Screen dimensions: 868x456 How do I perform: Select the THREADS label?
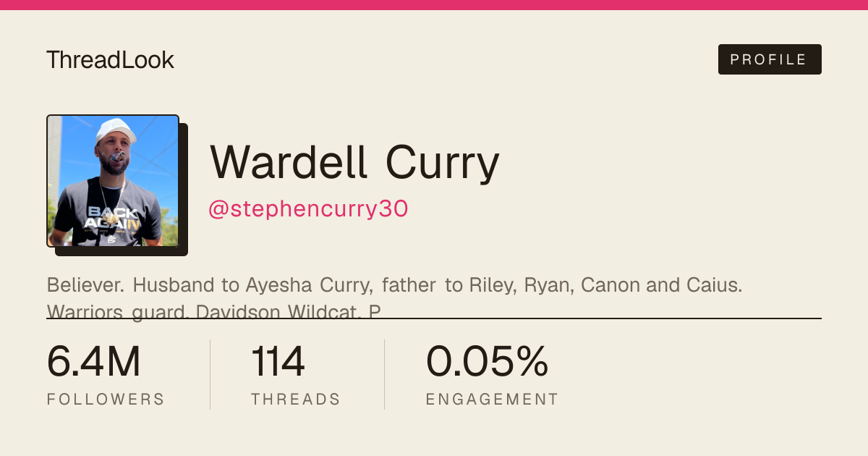[296, 399]
